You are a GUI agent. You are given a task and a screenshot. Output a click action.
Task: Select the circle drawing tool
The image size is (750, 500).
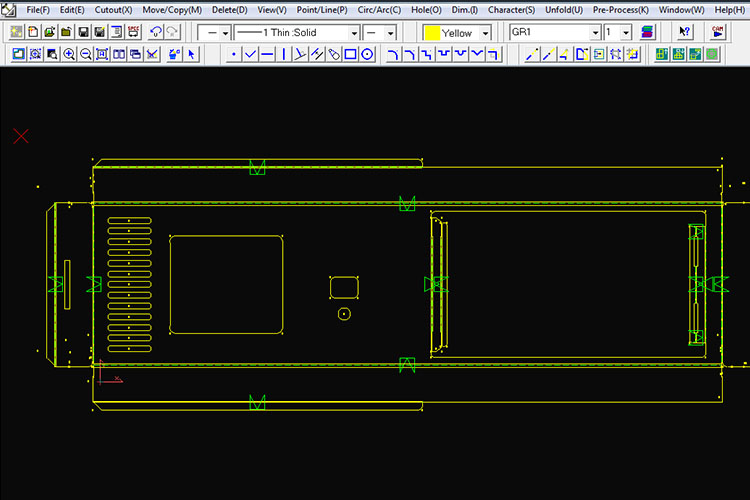(x=367, y=54)
